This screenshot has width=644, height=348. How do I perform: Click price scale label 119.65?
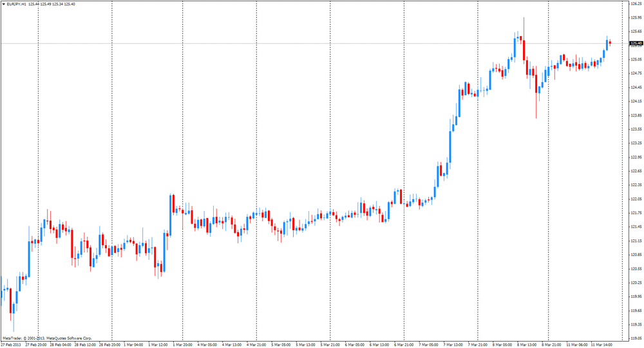click(636, 311)
